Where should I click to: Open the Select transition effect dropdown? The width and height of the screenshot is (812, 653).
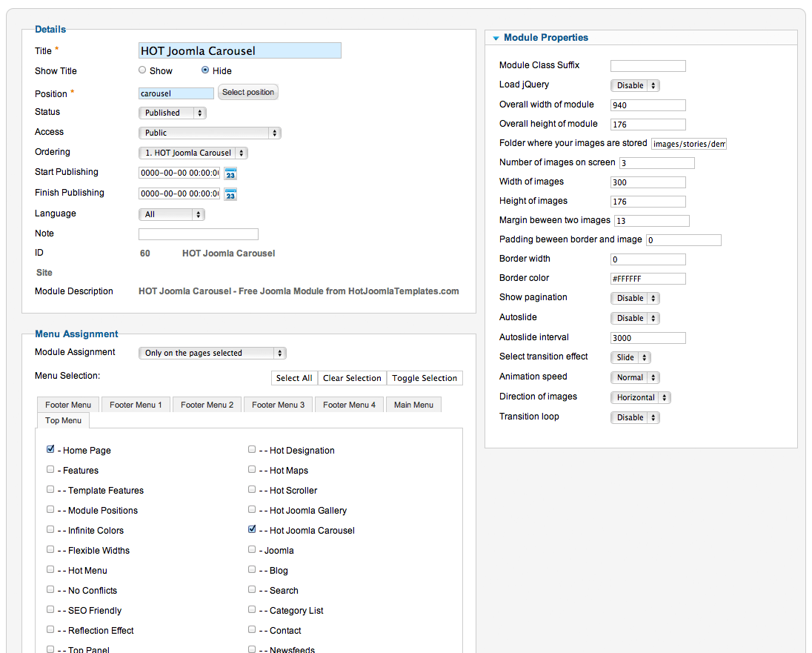(630, 357)
